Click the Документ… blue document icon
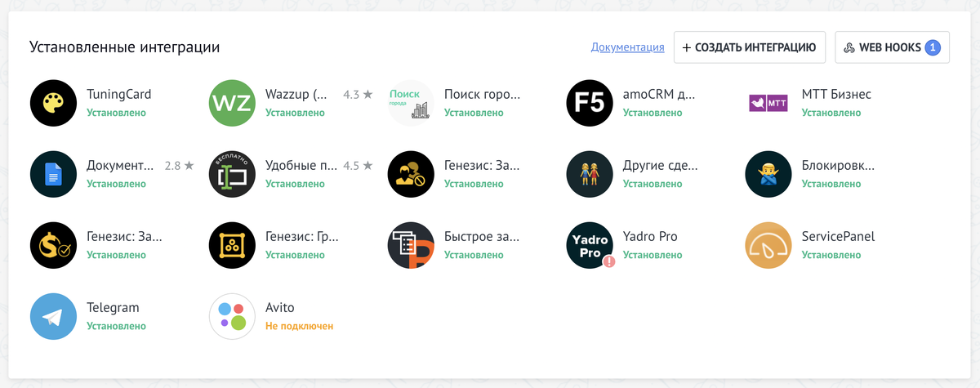Viewport: 980px width, 388px height. [53, 174]
